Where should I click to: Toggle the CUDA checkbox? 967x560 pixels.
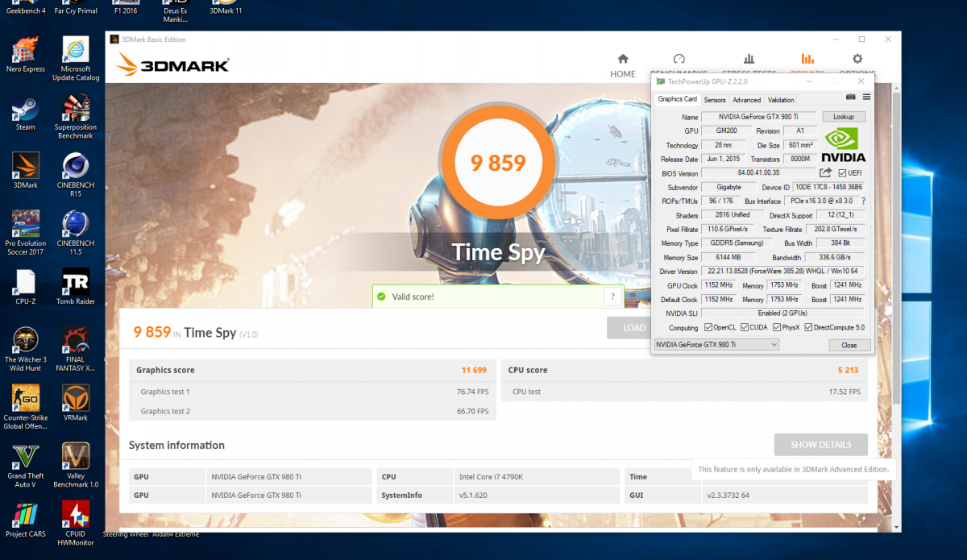click(x=745, y=327)
